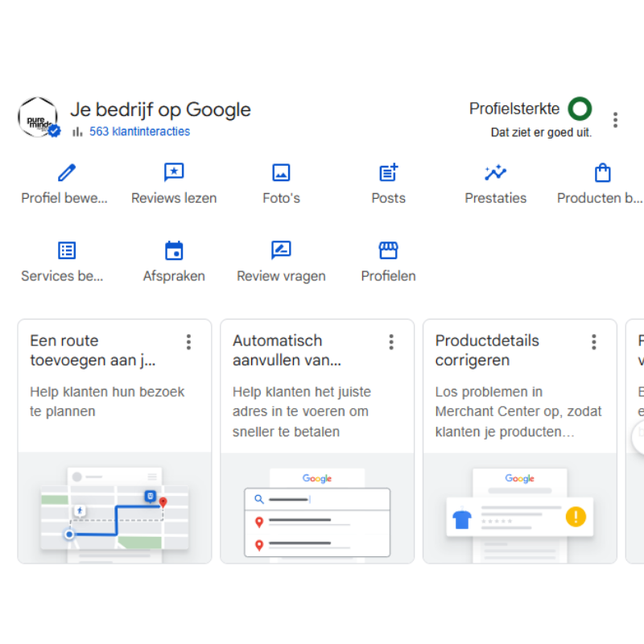This screenshot has width=644, height=644.
Task: Click the Review vragen icon
Action: pos(281,250)
